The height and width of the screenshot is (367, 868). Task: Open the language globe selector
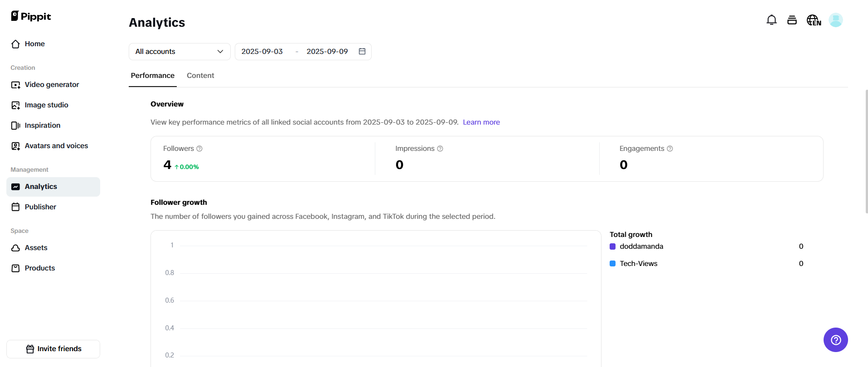tap(814, 20)
